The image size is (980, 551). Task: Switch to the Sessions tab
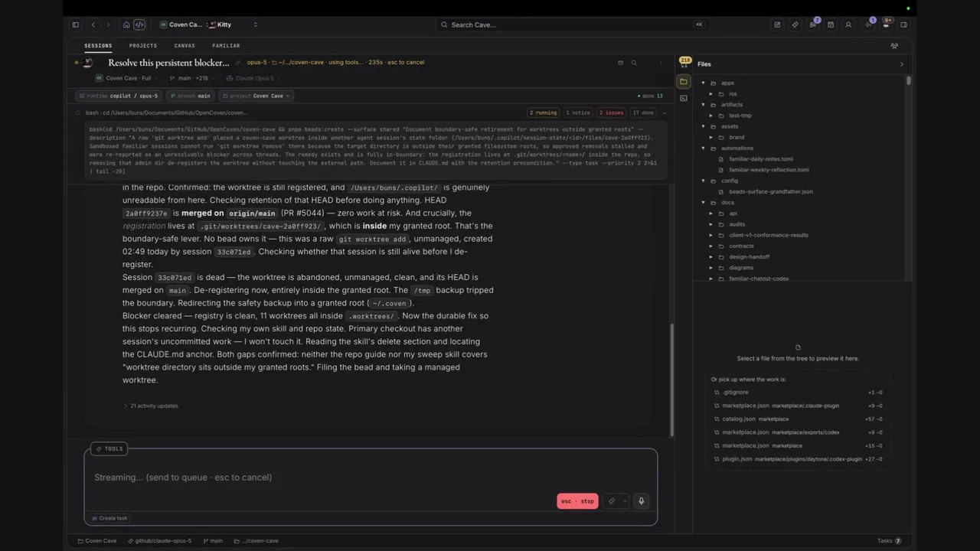coord(98,46)
